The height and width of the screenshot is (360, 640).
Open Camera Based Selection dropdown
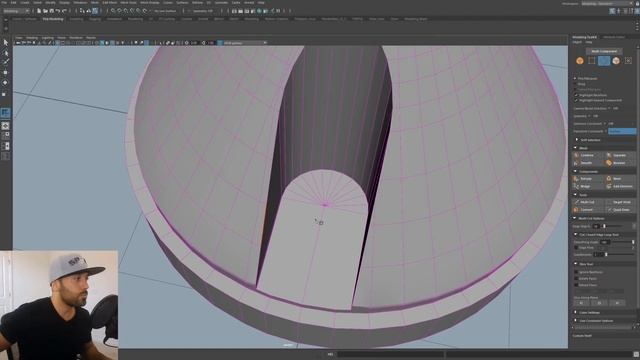click(616, 109)
